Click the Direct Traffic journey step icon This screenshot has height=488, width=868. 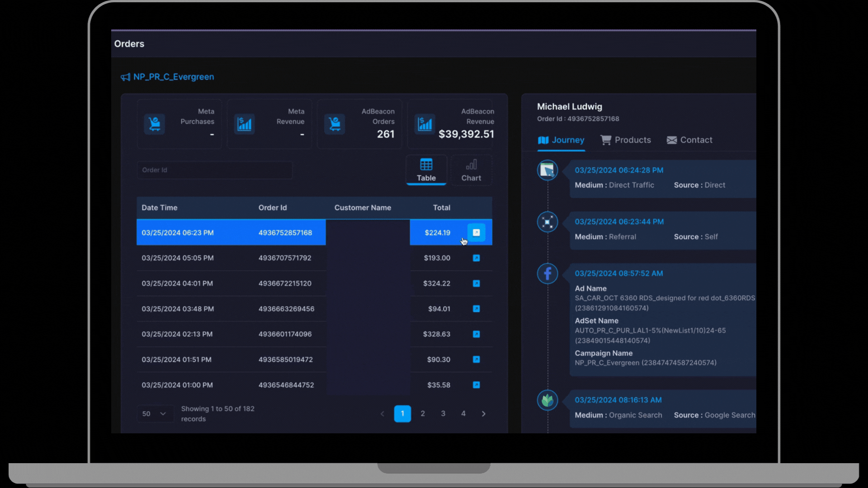(x=547, y=170)
